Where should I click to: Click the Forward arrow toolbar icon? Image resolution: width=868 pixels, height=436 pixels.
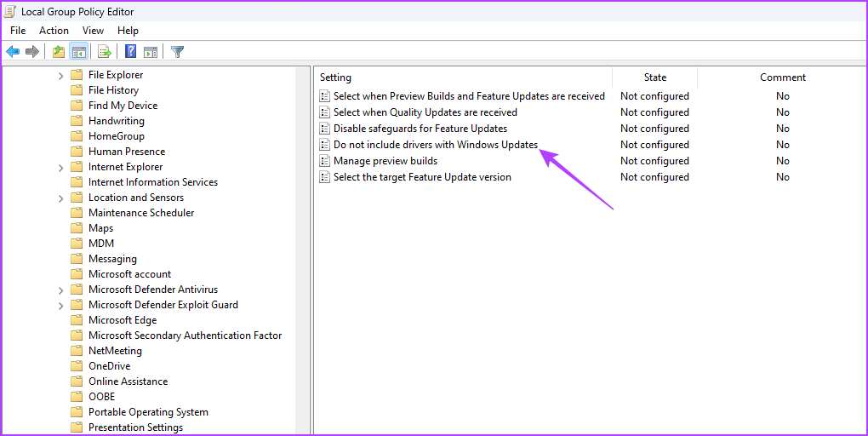[32, 52]
